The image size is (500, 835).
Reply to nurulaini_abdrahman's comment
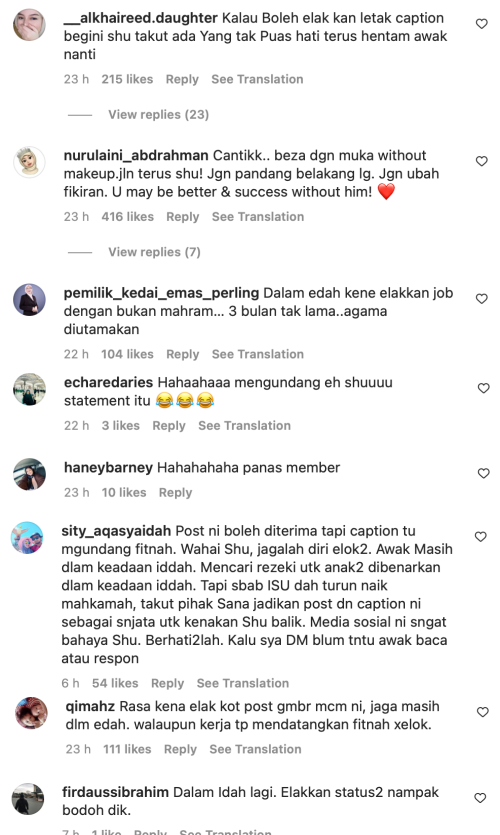[x=183, y=217]
